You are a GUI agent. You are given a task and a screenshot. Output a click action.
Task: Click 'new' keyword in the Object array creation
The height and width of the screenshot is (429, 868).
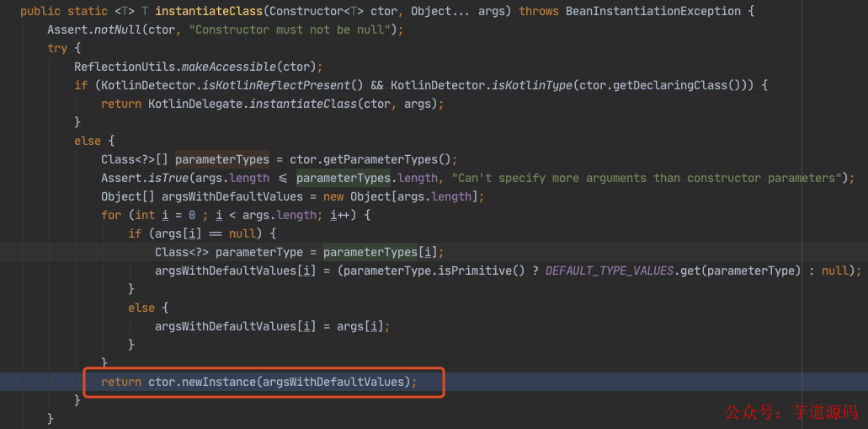point(333,196)
